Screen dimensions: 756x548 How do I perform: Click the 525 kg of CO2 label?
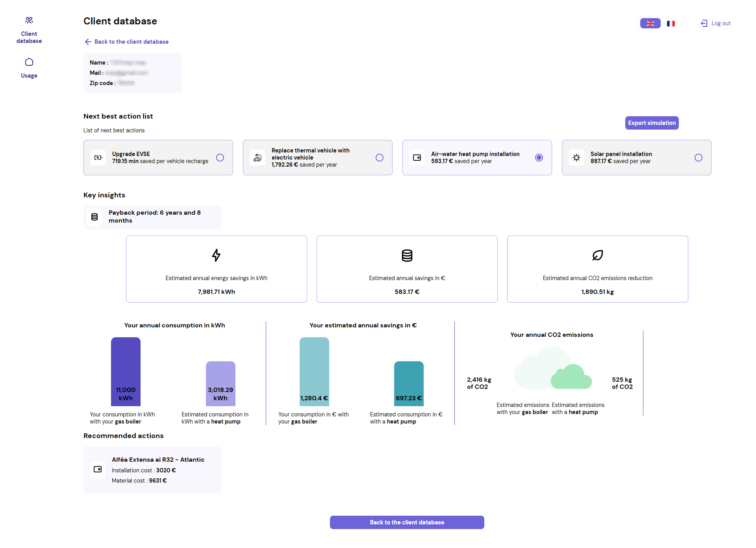[622, 383]
